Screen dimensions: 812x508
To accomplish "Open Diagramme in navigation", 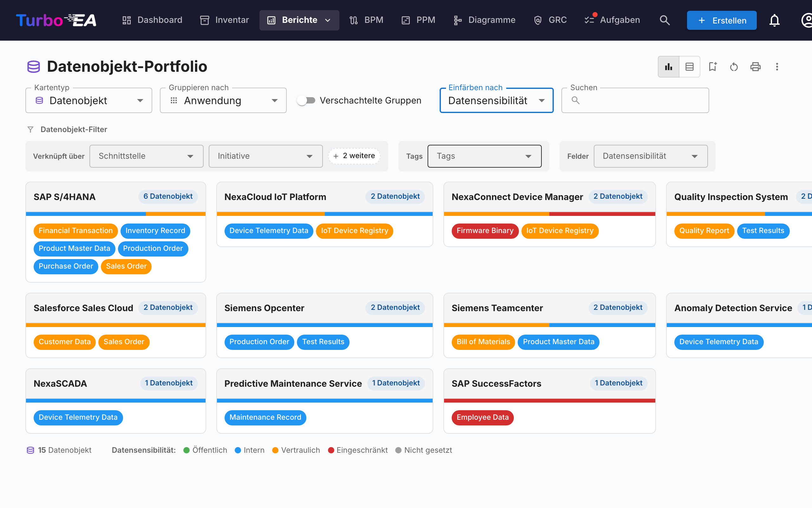I will (x=484, y=20).
